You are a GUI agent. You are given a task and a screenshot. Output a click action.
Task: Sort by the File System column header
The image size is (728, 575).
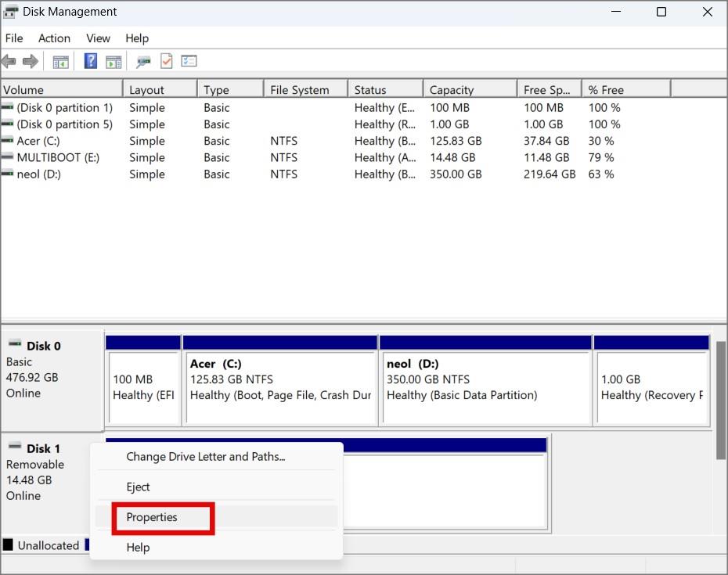click(x=306, y=89)
